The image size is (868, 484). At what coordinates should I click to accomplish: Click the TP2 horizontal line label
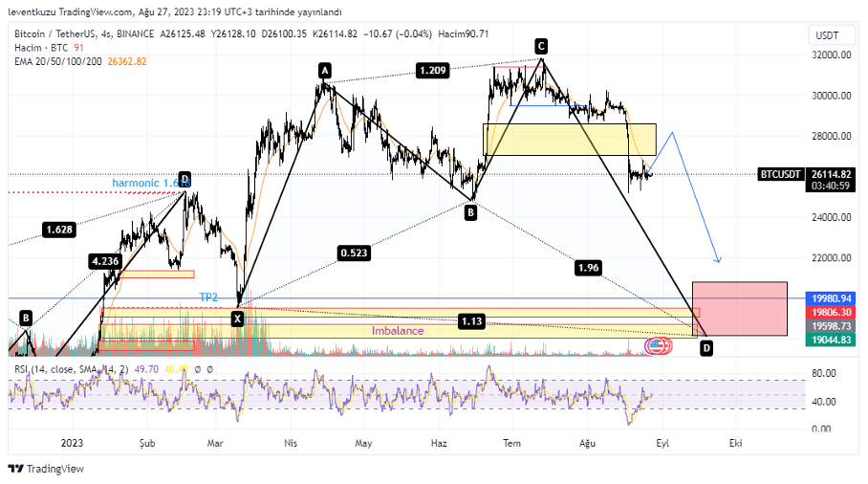208,297
